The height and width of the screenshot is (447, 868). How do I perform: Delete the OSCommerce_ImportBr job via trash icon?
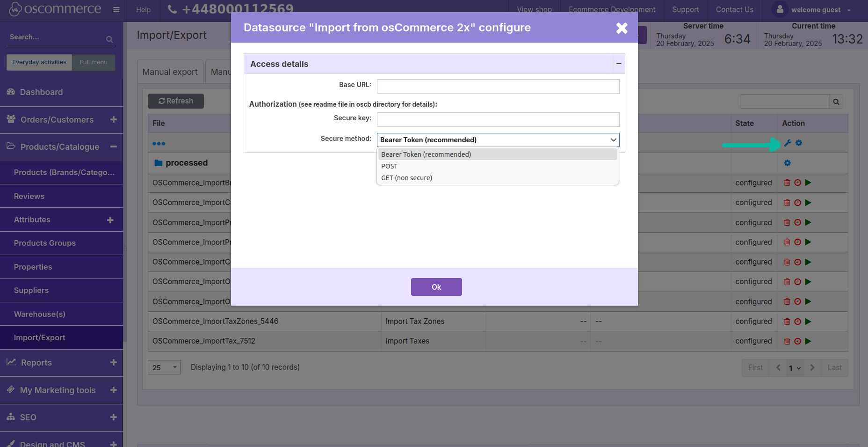click(787, 183)
